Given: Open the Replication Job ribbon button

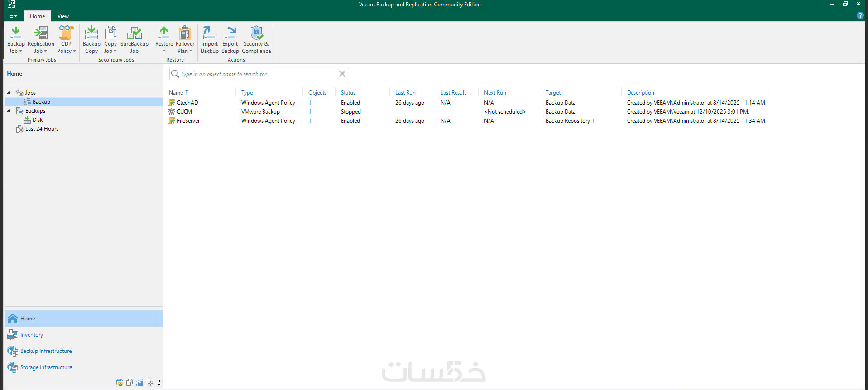Looking at the screenshot, I should click(x=41, y=40).
